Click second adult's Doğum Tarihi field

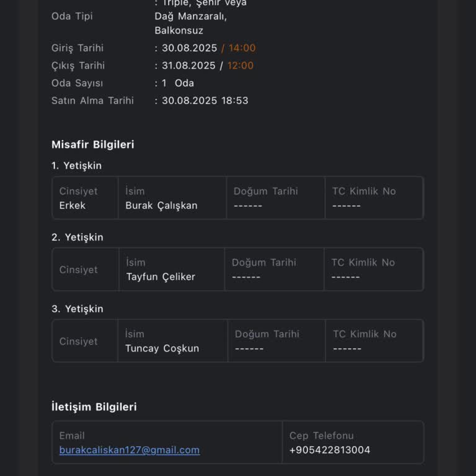274,270
